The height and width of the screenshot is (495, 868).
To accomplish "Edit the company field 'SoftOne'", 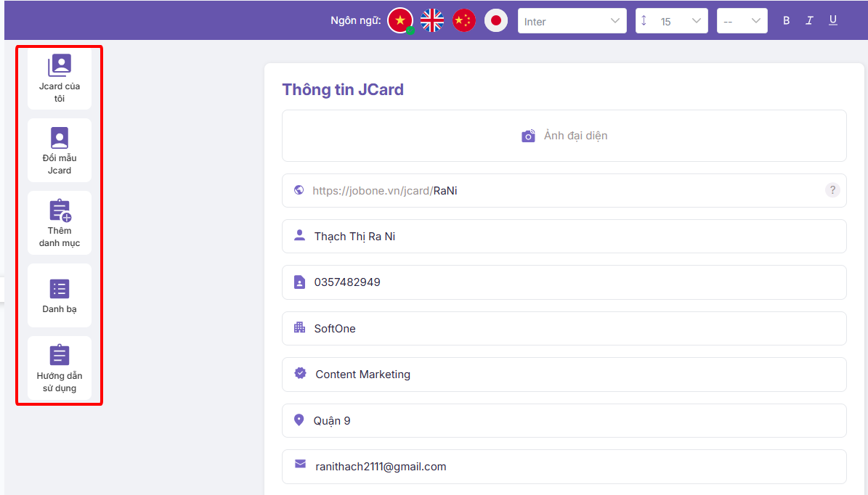I will coord(564,329).
